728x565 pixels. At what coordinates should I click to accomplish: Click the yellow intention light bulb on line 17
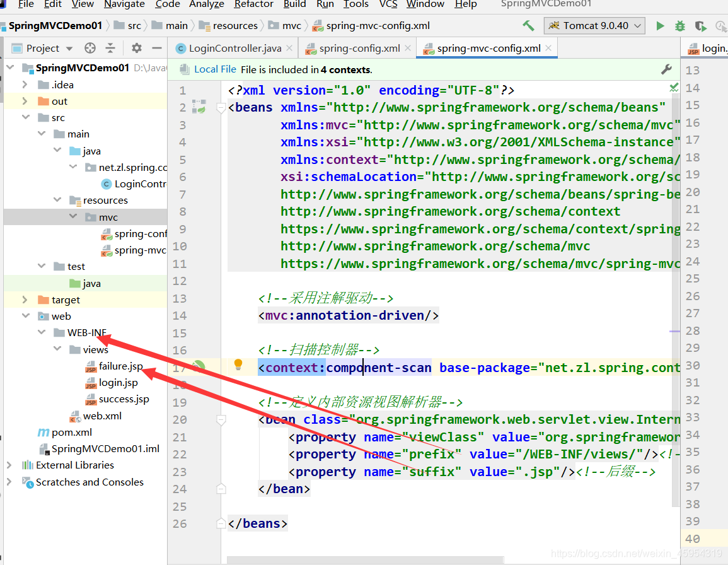point(238,364)
